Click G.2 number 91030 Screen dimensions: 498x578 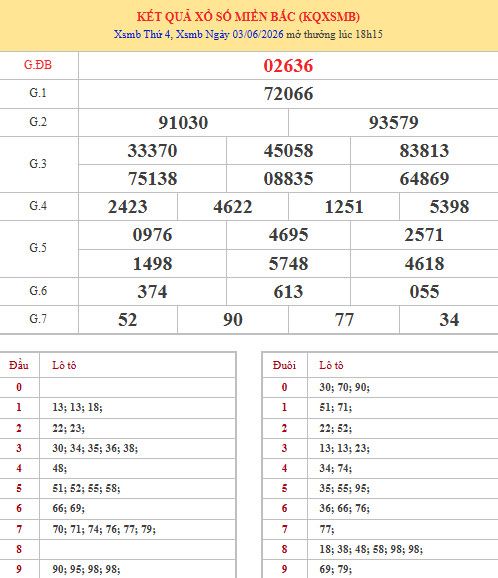[183, 122]
